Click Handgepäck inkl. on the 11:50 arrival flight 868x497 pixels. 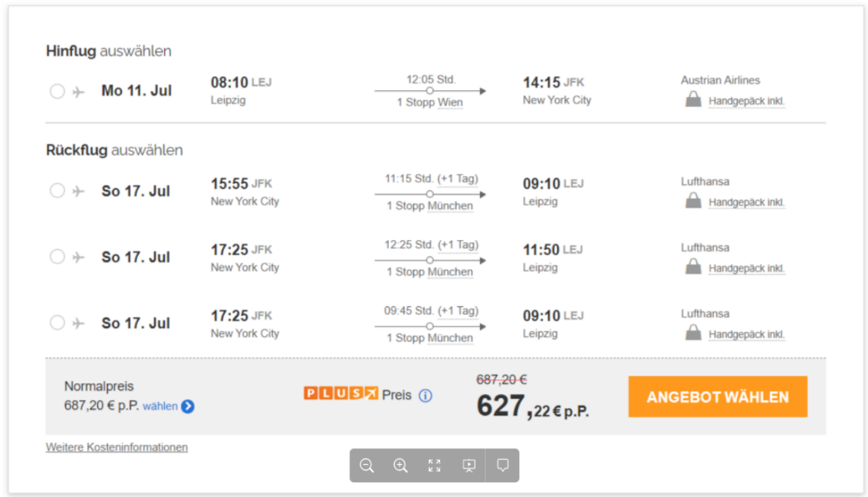point(746,268)
